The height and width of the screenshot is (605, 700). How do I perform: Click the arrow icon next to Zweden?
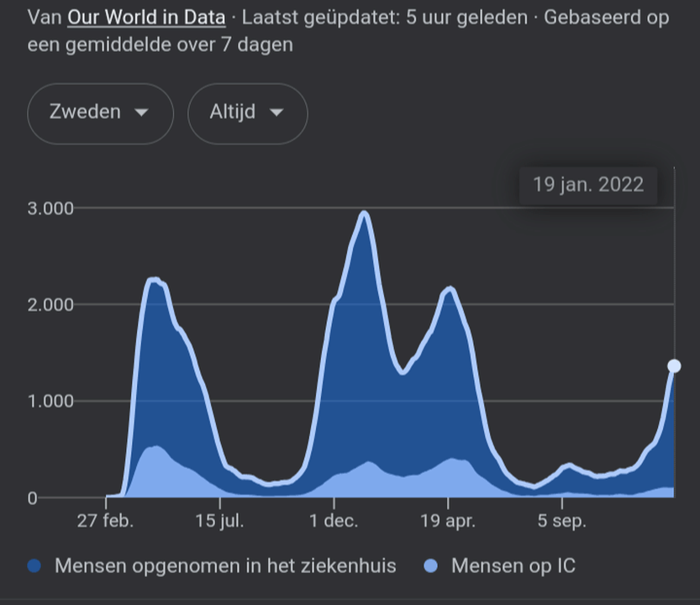pyautogui.click(x=141, y=113)
